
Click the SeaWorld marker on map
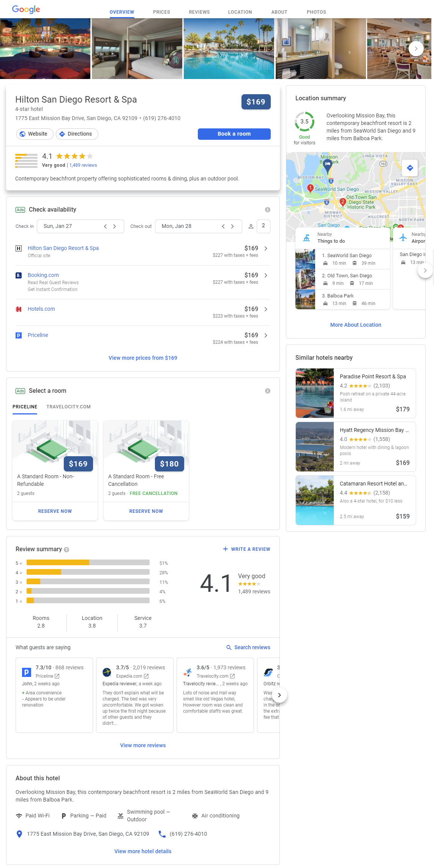pyautogui.click(x=310, y=188)
